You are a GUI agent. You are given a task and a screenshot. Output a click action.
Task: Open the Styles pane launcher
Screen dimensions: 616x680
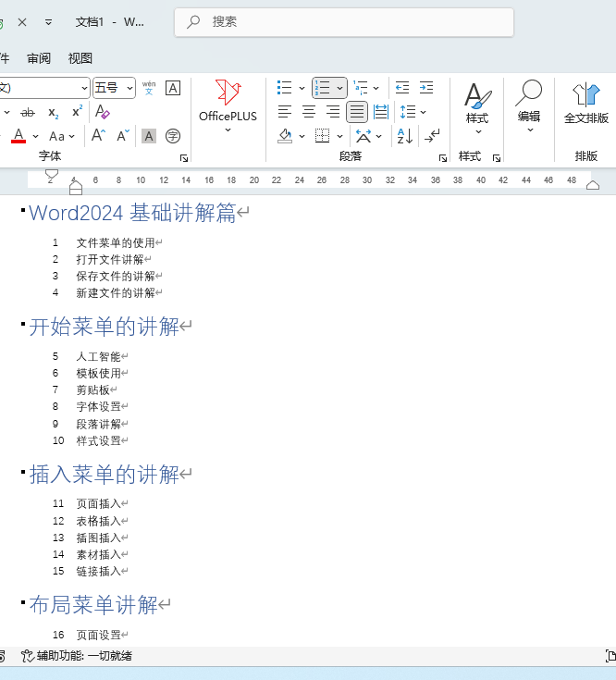tap(497, 158)
